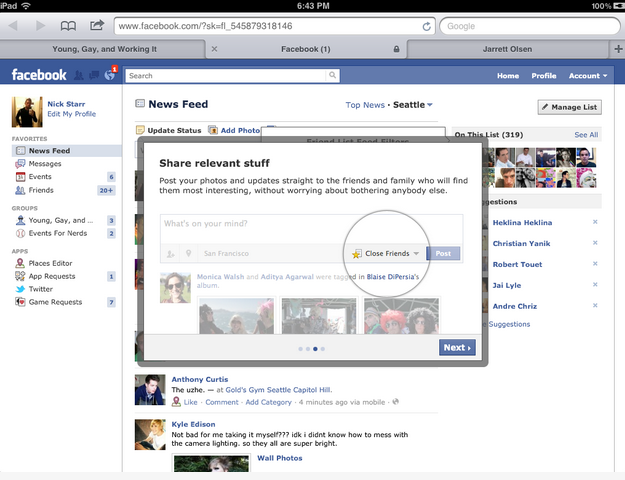Tap the Safari share icon
The width and height of the screenshot is (625, 480).
pos(97,26)
